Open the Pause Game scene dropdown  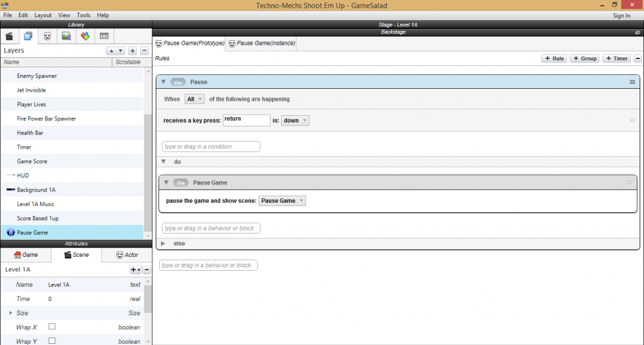coord(282,201)
